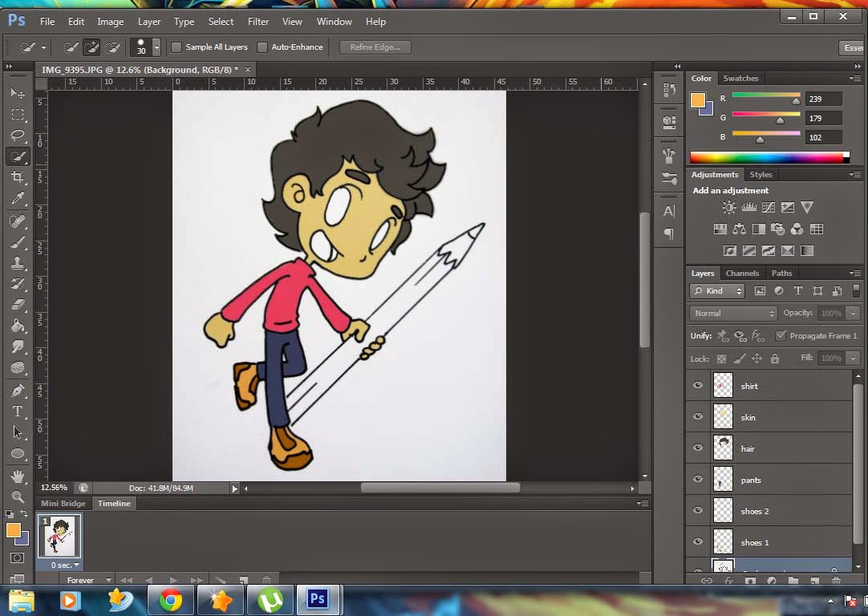868x616 pixels.
Task: Click the Subtract from selection brush option
Action: coord(112,47)
